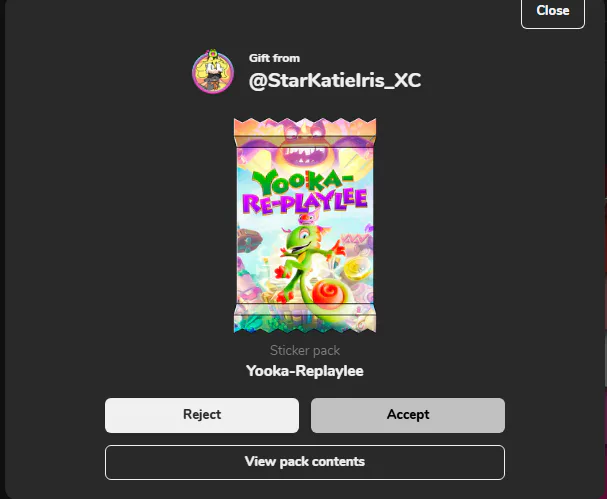Click the Yooka Re-Playlee logo on the pack
Screen dimensions: 607x499
(x=305, y=193)
